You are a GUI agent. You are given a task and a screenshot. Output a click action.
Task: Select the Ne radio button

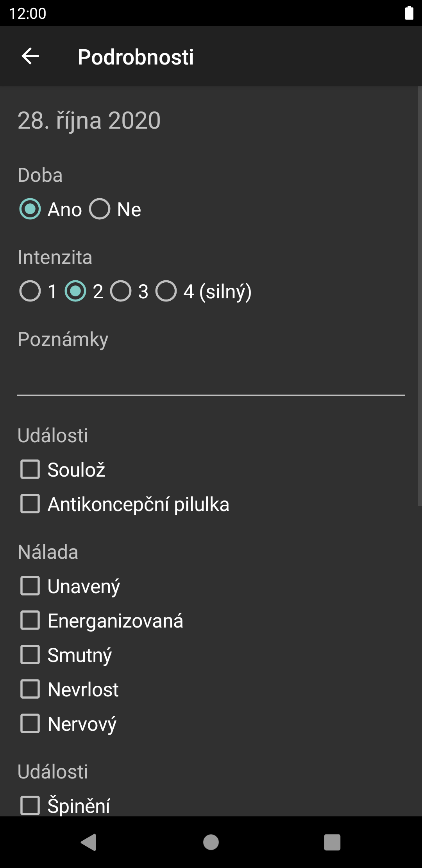100,209
